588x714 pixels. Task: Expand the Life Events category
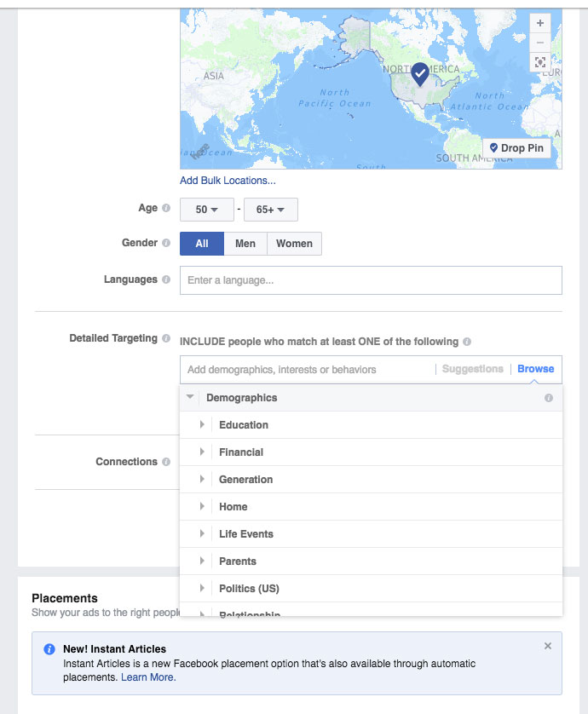(202, 534)
